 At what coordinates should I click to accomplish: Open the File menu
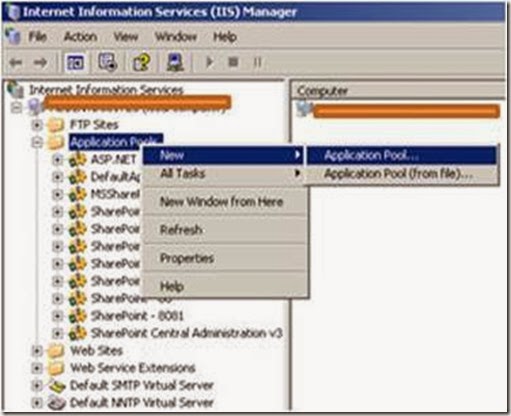(38, 37)
